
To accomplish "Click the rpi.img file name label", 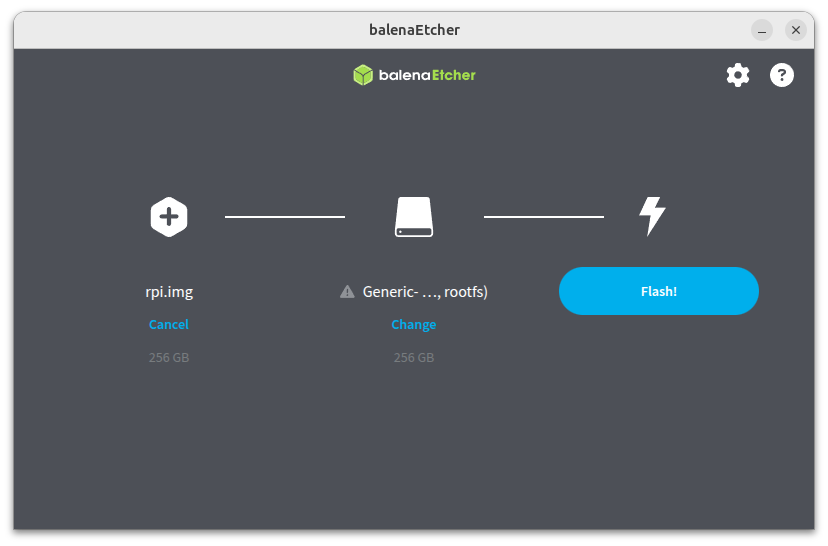I will [169, 292].
